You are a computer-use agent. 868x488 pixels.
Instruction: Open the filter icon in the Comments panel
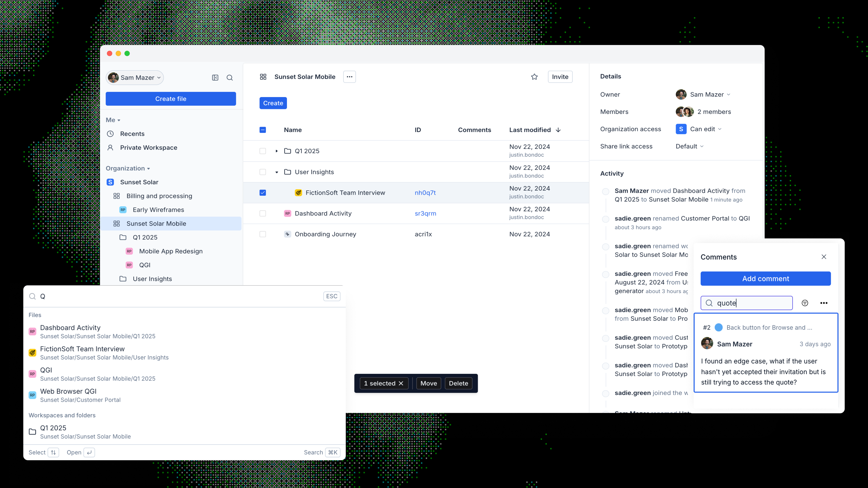click(x=805, y=303)
